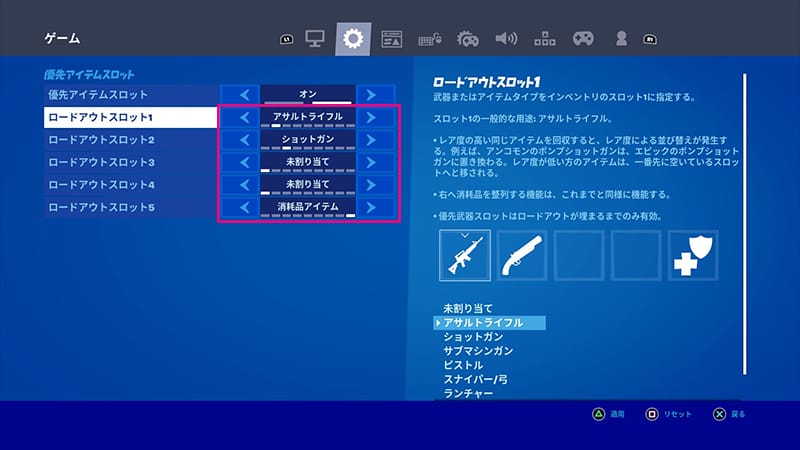Open the Game UI settings tab

[x=391, y=39]
